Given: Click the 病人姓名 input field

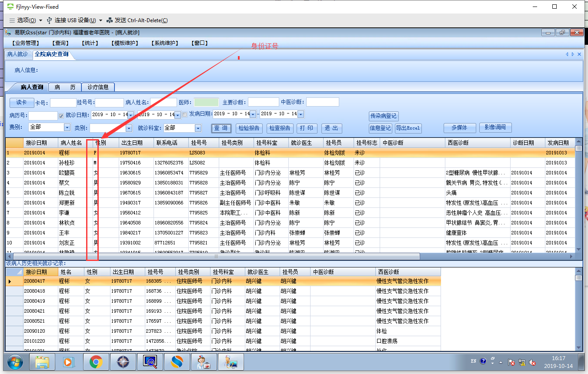Looking at the screenshot, I should click(x=164, y=103).
